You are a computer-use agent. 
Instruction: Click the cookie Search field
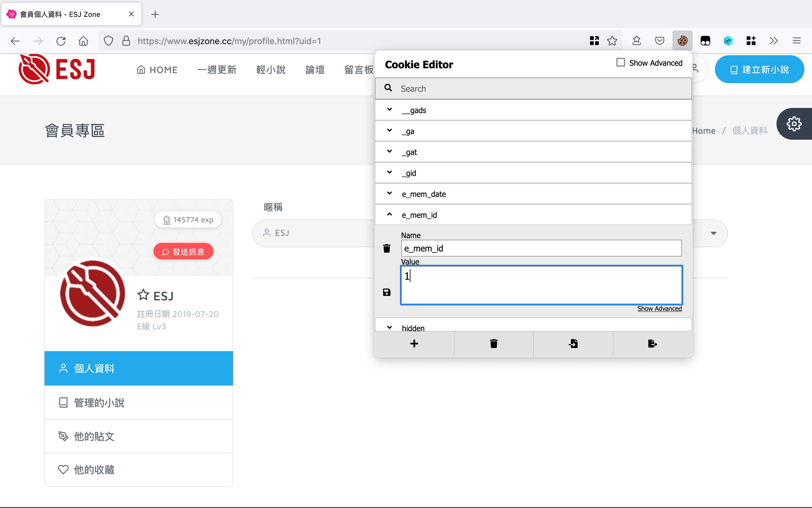point(533,88)
